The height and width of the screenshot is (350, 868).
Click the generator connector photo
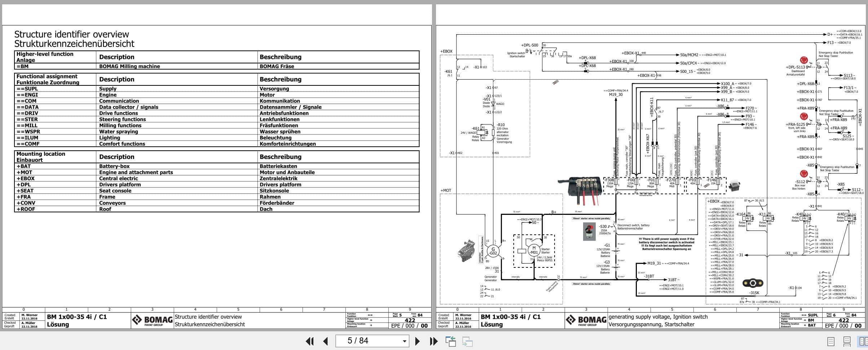tap(466, 250)
